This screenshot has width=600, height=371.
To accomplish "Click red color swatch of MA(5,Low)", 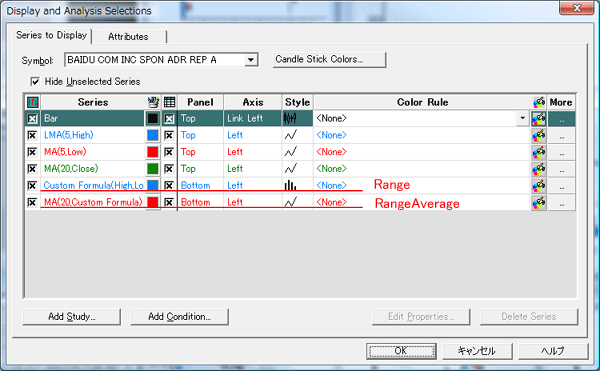I will [x=153, y=152].
